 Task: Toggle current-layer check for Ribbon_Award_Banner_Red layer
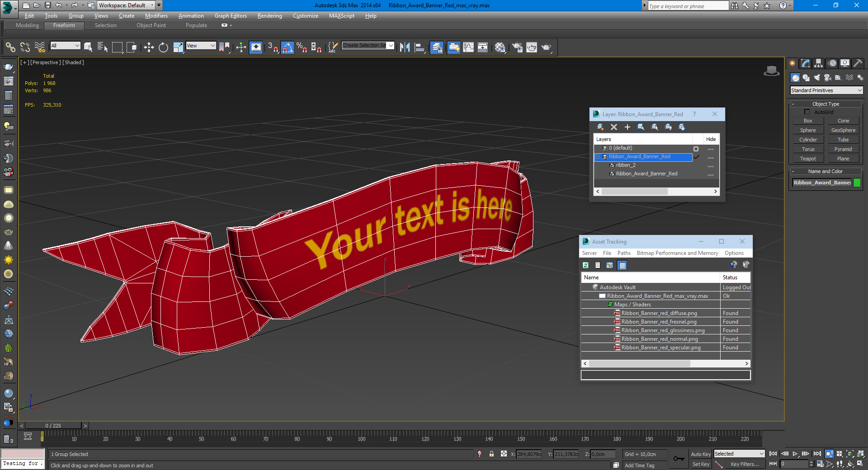(x=696, y=157)
